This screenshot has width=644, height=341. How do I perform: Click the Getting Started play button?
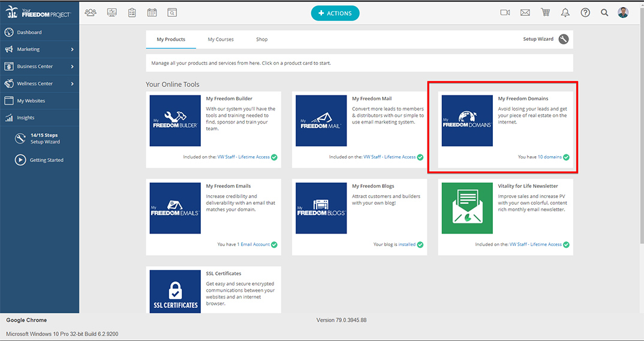(20, 160)
